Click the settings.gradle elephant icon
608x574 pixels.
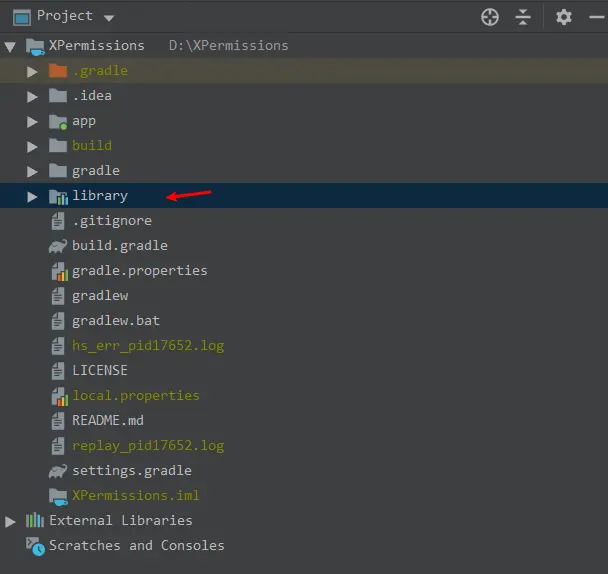58,471
